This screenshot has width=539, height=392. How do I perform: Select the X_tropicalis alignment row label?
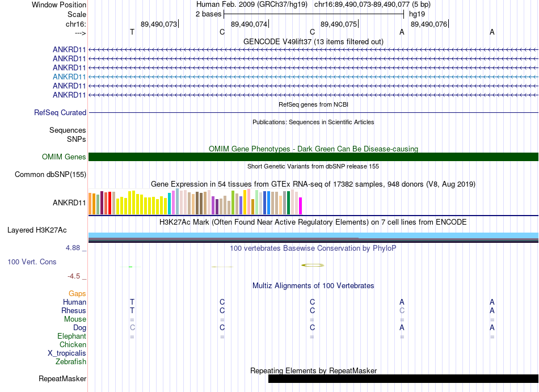tap(67, 353)
